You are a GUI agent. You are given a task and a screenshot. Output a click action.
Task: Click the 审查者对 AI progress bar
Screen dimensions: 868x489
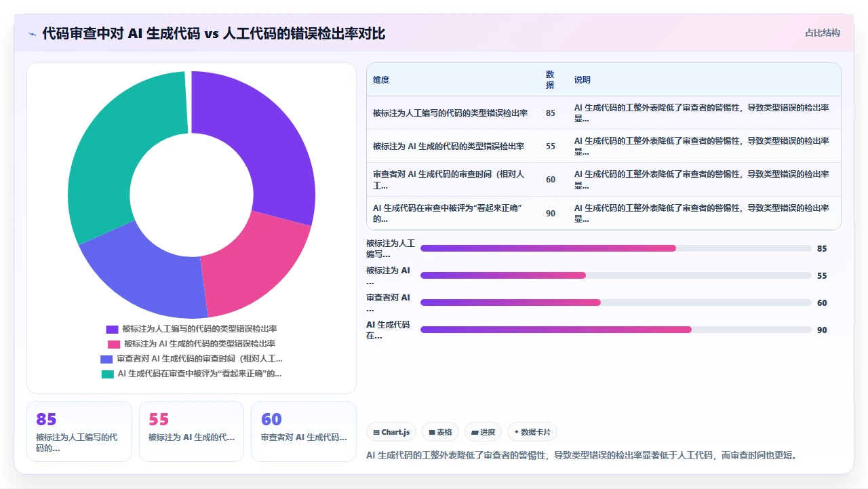tap(616, 302)
